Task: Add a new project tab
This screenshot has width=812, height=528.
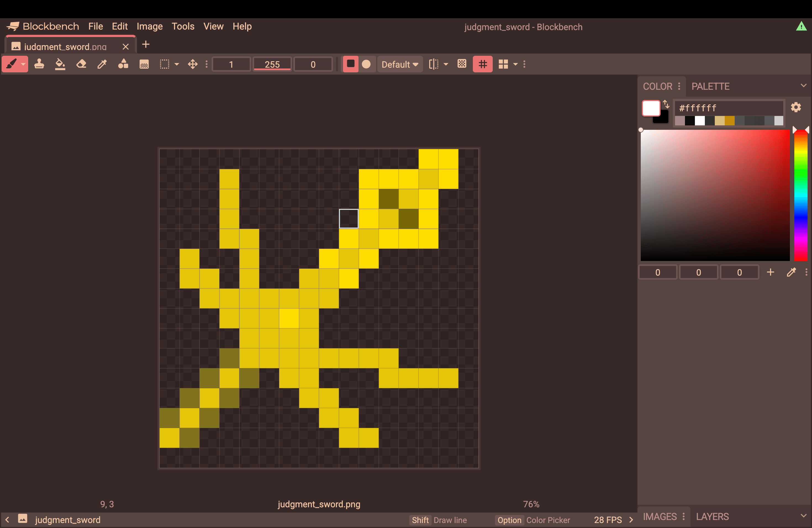Action: [146, 44]
